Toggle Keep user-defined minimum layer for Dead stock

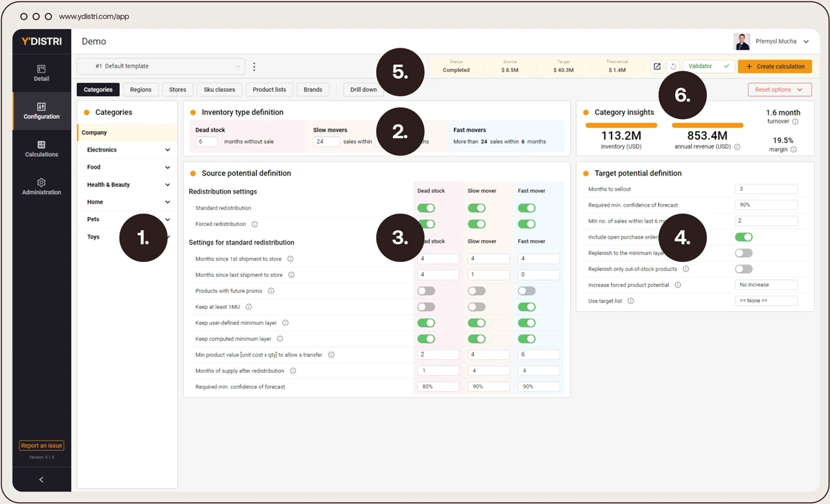426,323
